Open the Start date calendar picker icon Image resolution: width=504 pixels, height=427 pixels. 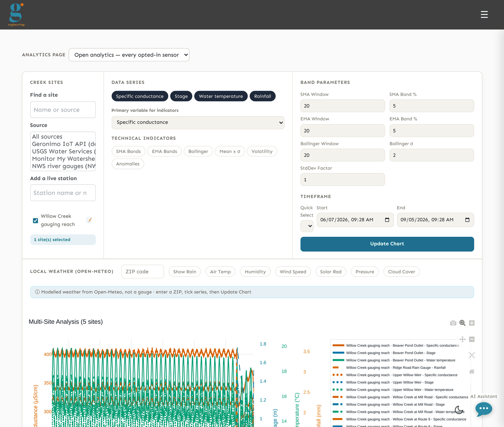coord(387,220)
